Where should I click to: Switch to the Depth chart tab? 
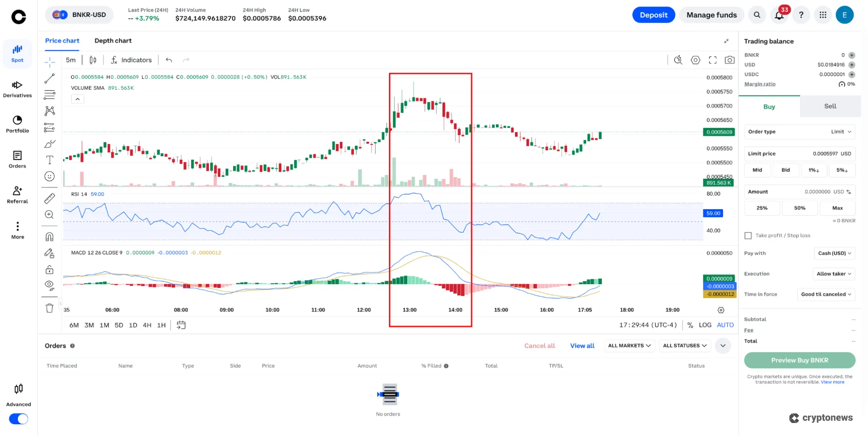tap(113, 40)
